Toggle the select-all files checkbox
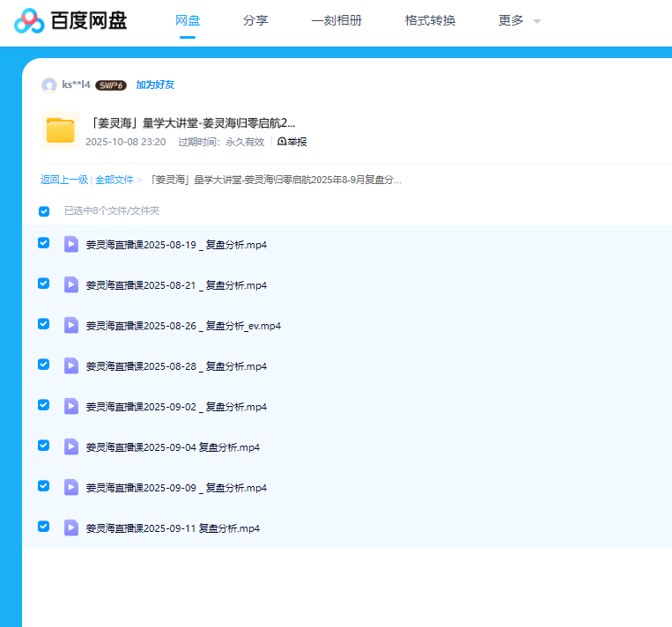Image resolution: width=672 pixels, height=627 pixels. coord(44,211)
